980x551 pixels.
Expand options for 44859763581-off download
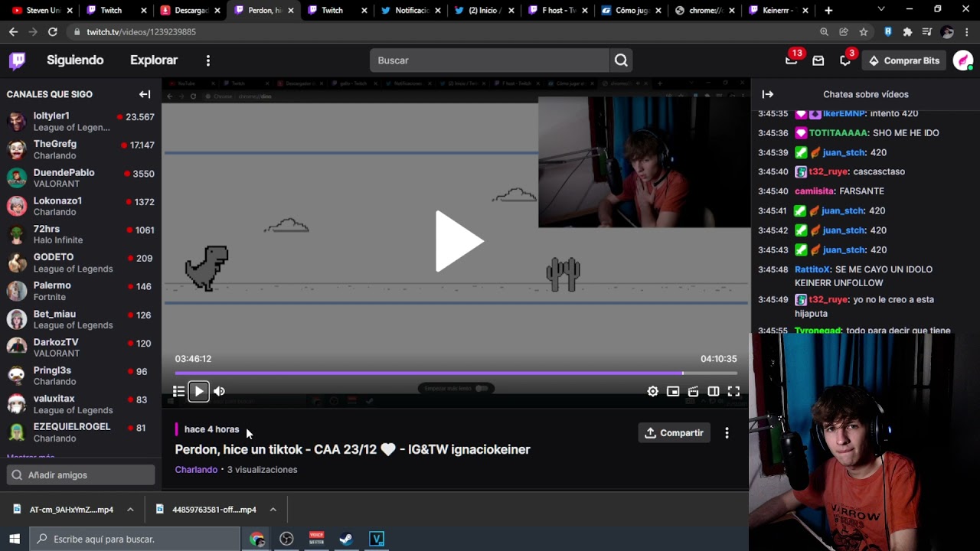click(273, 510)
